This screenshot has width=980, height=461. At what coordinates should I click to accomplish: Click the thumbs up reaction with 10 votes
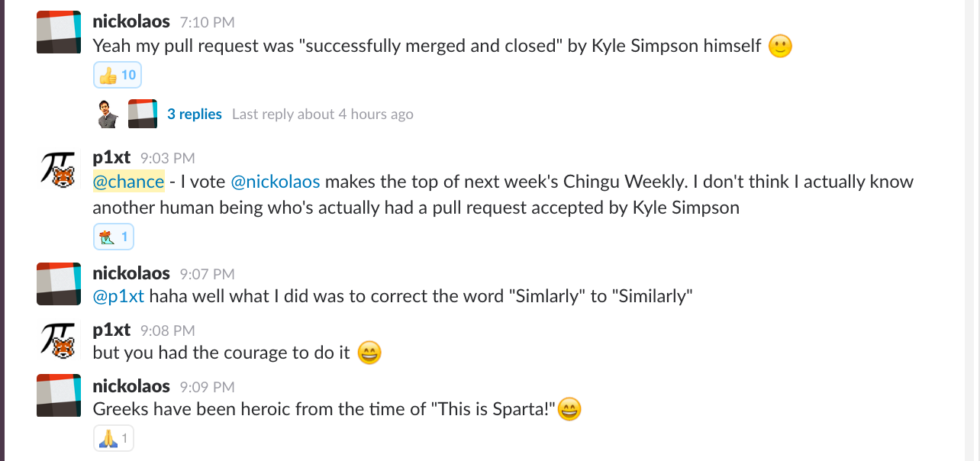(117, 76)
